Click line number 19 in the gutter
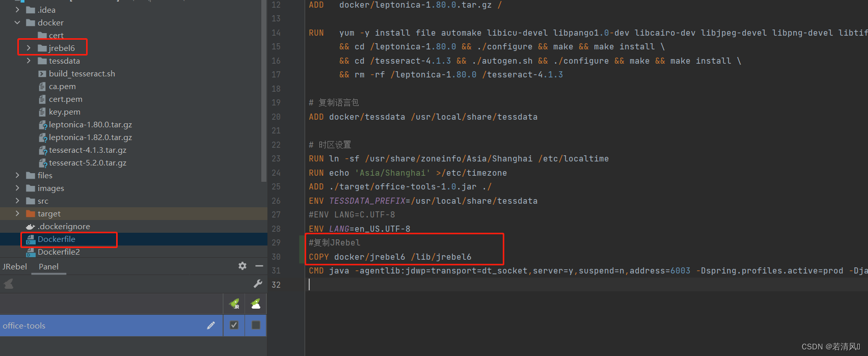This screenshot has width=868, height=356. click(x=276, y=103)
